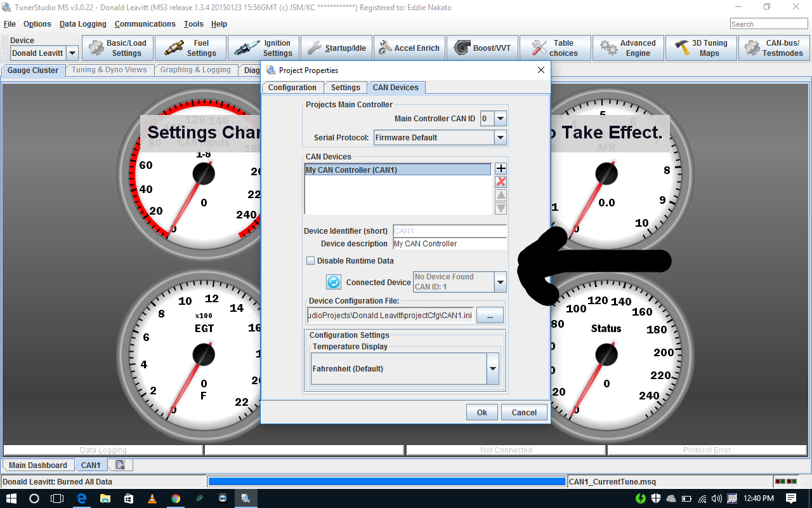This screenshot has height=508, width=812.
Task: Close the Project Properties dialog
Action: [541, 70]
